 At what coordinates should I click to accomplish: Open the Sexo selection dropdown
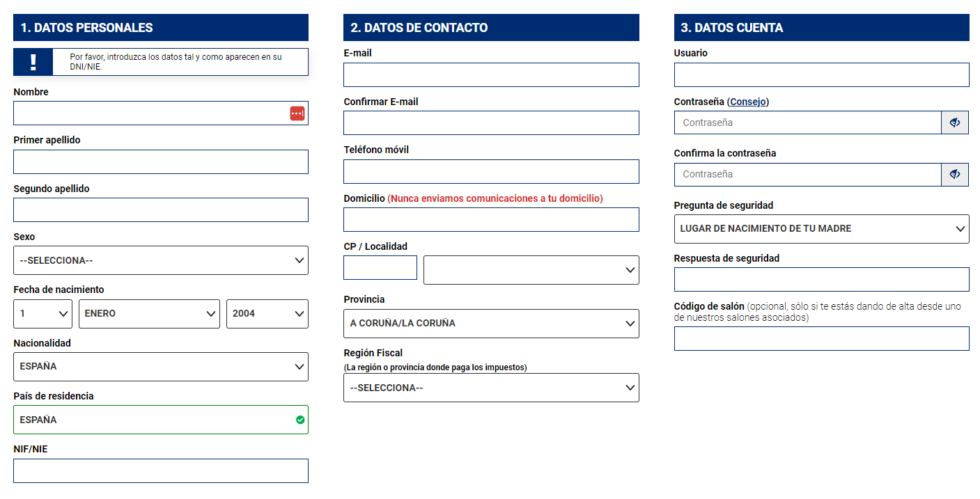pos(161,260)
